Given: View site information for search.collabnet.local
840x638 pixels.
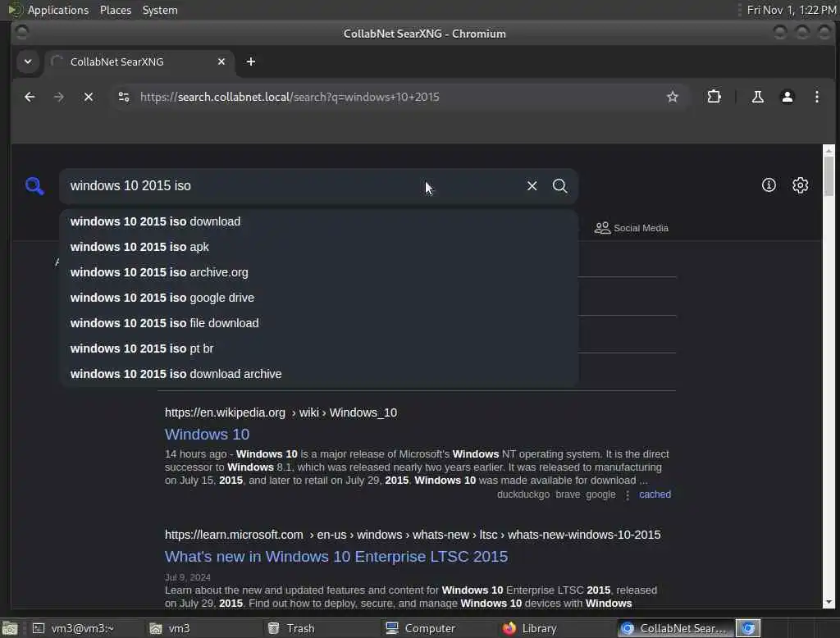Looking at the screenshot, I should point(124,97).
